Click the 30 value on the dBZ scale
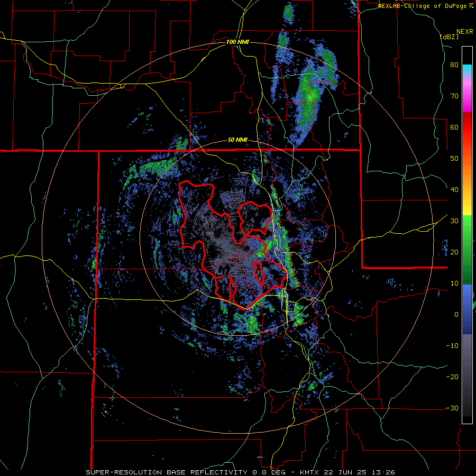Viewport: 476px width, 476px height. pyautogui.click(x=454, y=221)
